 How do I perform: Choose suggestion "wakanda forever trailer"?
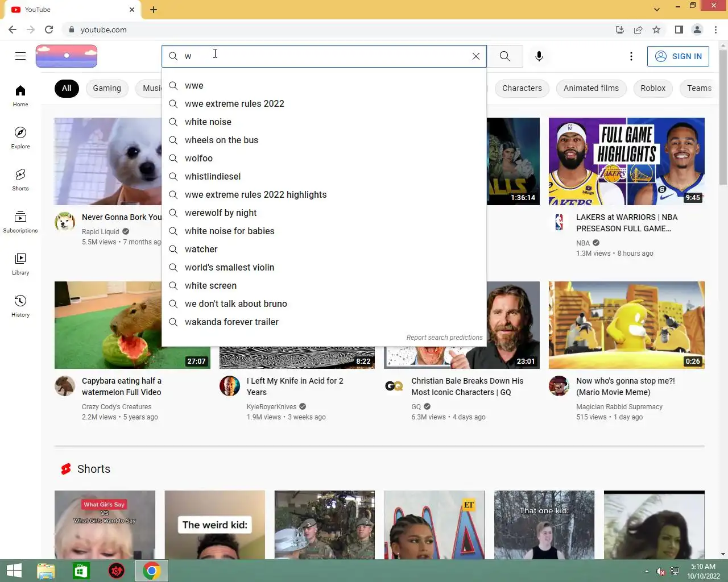point(324,322)
